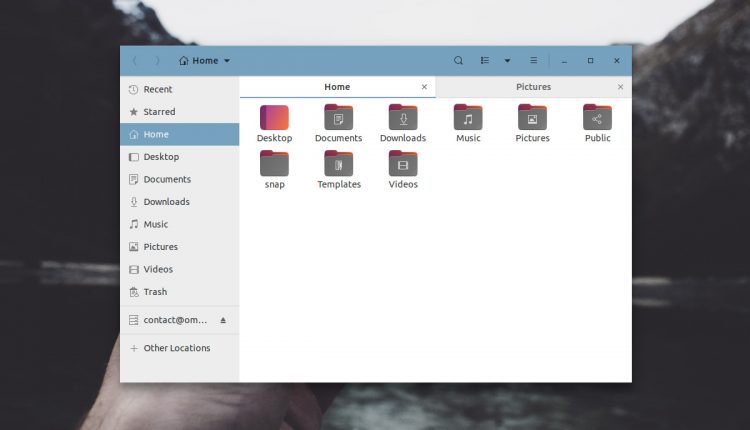Select the Downloads folder icon
The width and height of the screenshot is (750, 430).
point(403,118)
